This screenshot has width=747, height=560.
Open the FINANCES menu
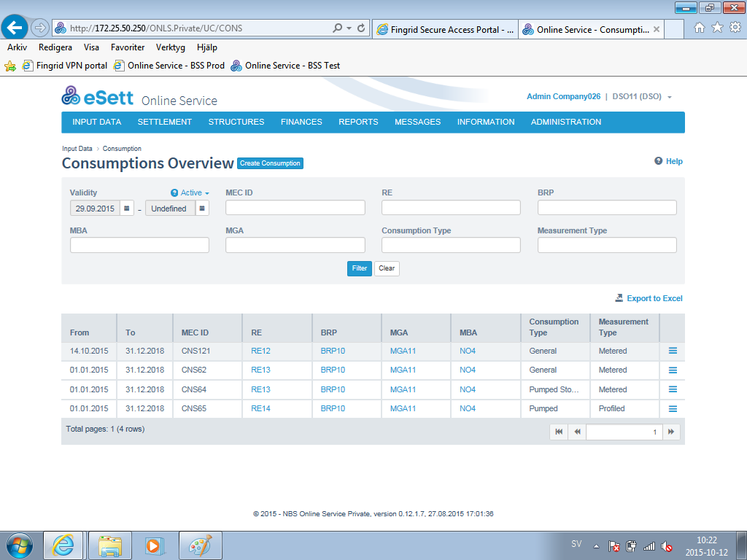[x=301, y=122]
